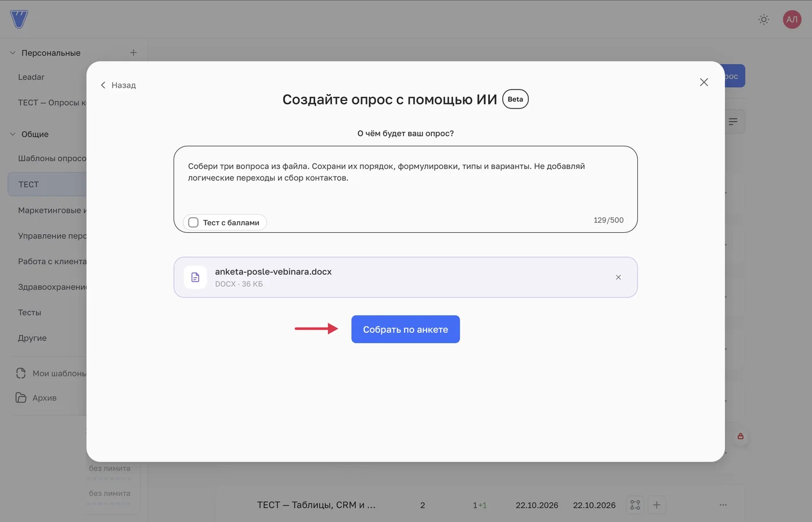The width and height of the screenshot is (812, 522).
Task: Open Тесты category in sidebar
Action: (x=30, y=312)
